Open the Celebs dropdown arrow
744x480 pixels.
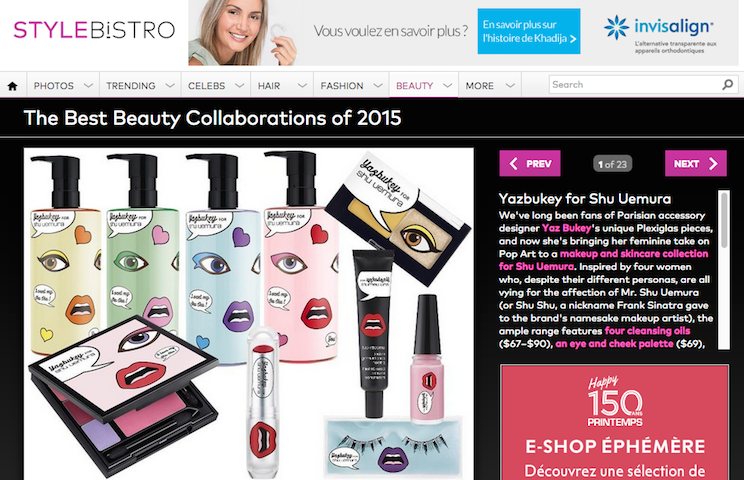coord(240,86)
